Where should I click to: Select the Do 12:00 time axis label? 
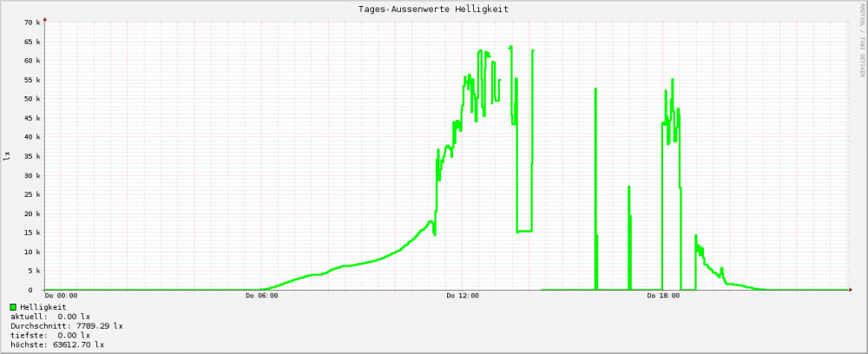click(463, 297)
